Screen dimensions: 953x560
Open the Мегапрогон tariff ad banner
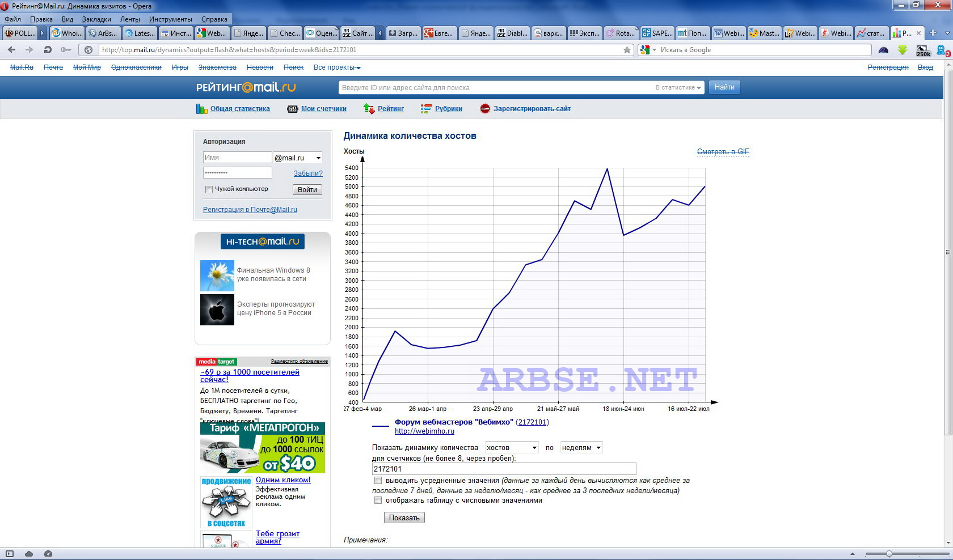[263, 448]
